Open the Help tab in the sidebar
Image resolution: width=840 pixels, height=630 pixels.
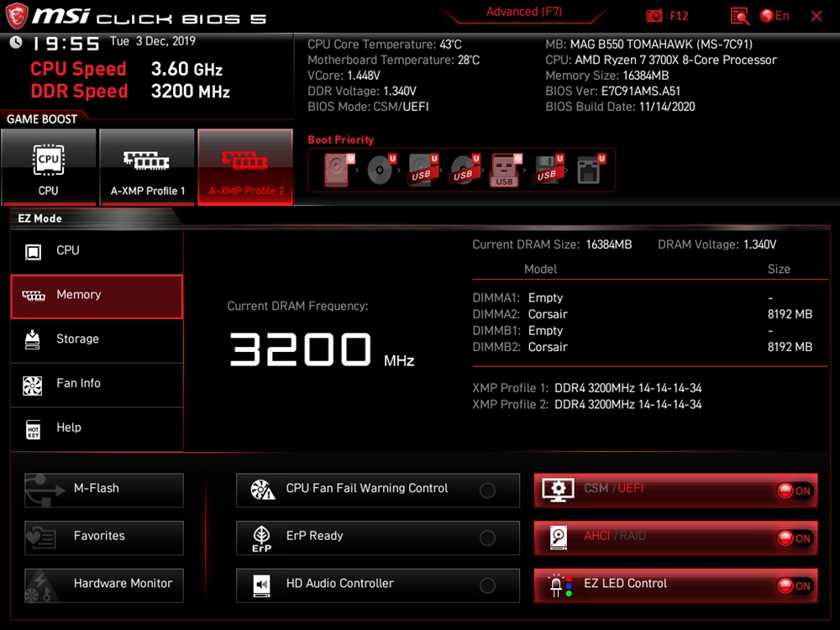(97, 428)
